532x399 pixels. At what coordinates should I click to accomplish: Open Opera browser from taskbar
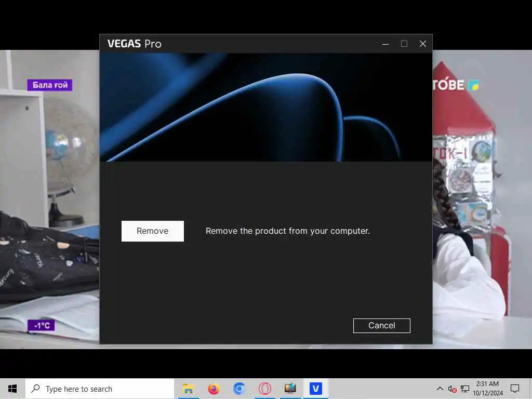(264, 389)
